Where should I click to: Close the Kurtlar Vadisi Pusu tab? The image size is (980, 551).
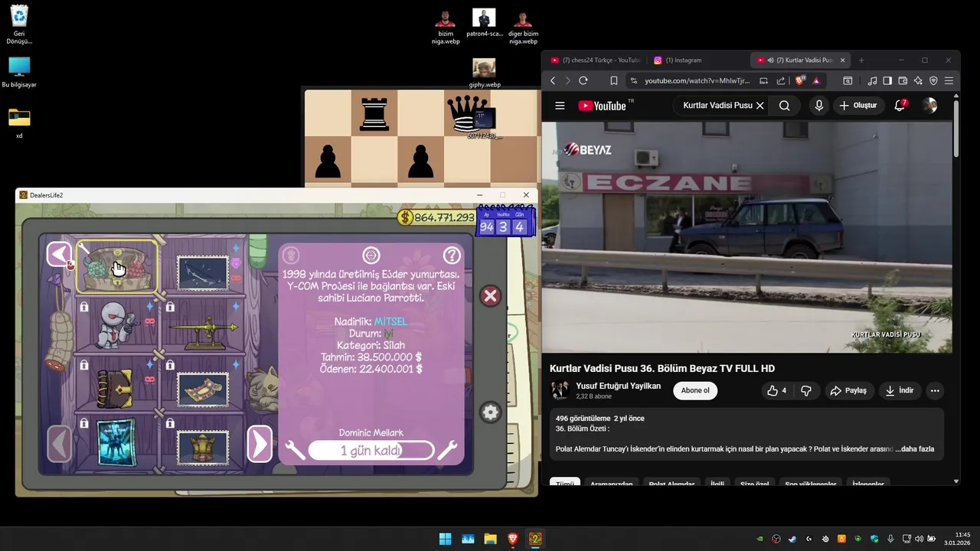pyautogui.click(x=843, y=60)
